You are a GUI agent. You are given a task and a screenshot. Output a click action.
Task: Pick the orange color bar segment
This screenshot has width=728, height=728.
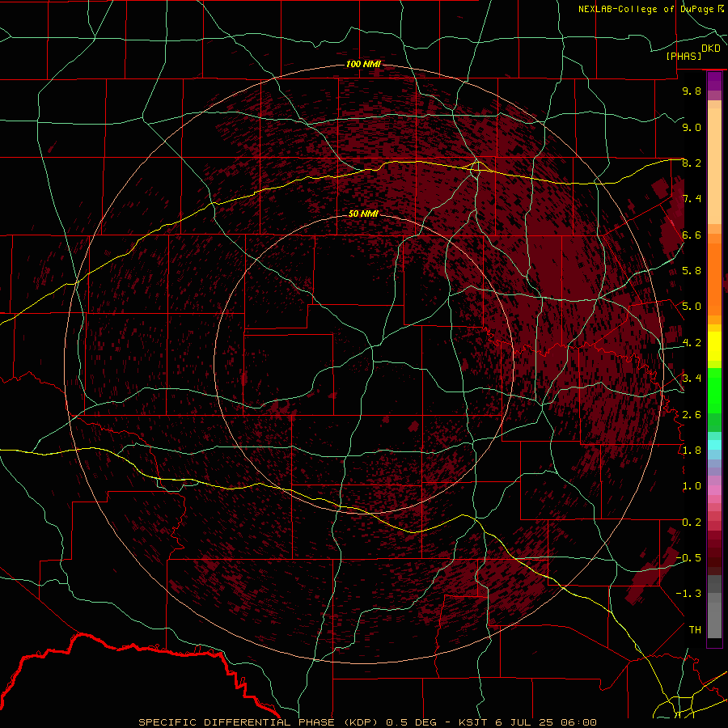point(714,280)
